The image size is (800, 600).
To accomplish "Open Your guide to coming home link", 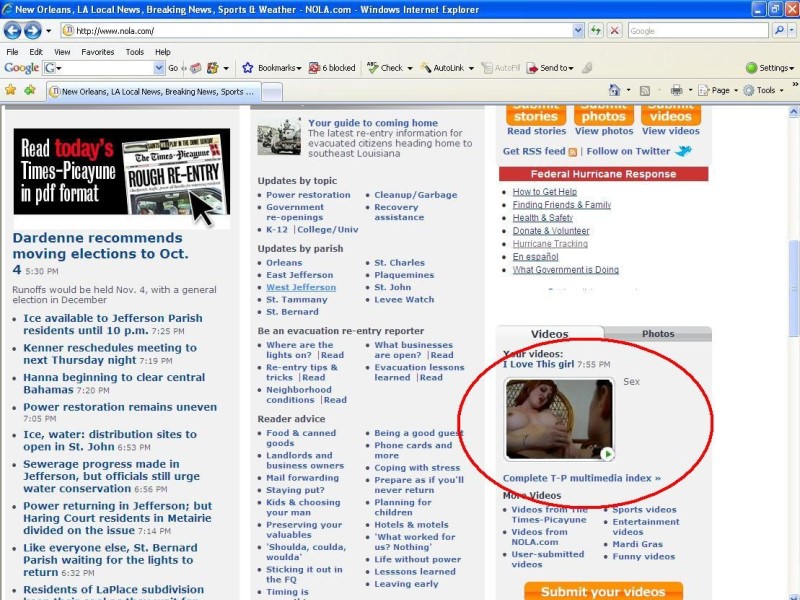I will (373, 123).
